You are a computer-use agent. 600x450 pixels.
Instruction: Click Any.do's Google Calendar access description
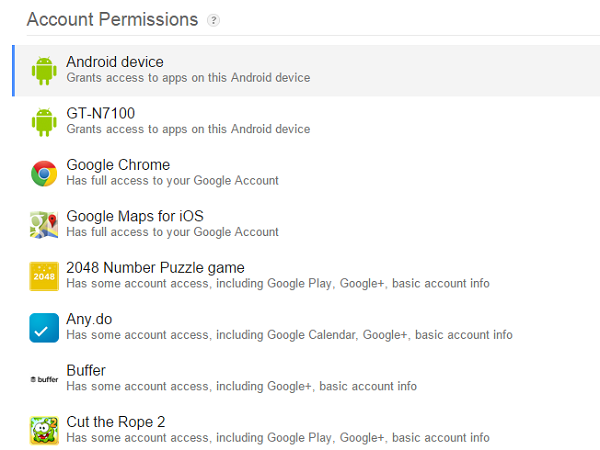point(289,335)
